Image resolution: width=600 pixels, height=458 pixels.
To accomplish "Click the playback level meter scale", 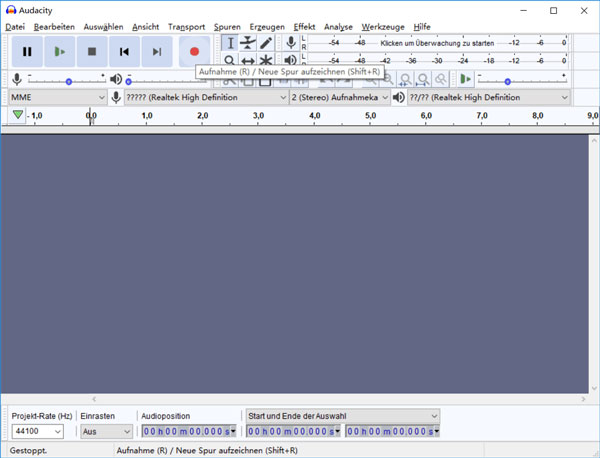I will click(x=437, y=60).
